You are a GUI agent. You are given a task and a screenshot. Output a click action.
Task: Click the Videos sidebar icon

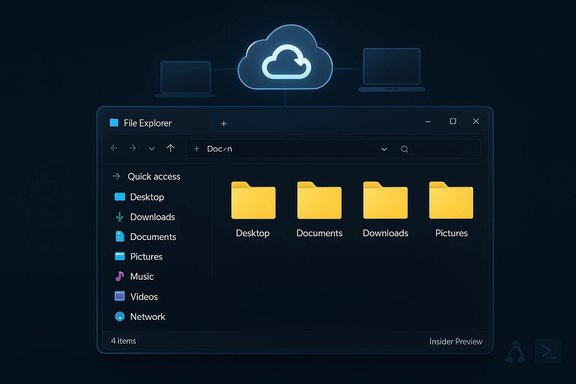point(120,296)
